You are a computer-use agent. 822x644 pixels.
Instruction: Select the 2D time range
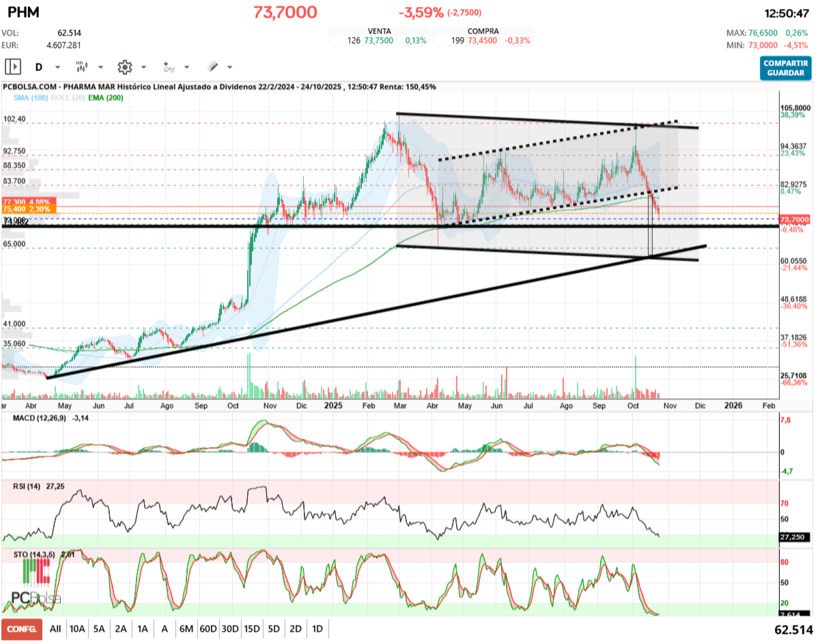tap(296, 628)
